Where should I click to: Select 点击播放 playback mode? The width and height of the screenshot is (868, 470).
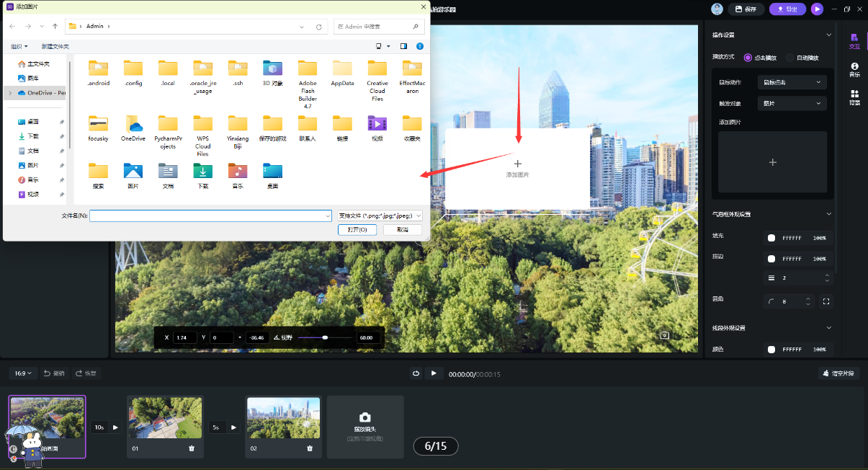click(748, 58)
